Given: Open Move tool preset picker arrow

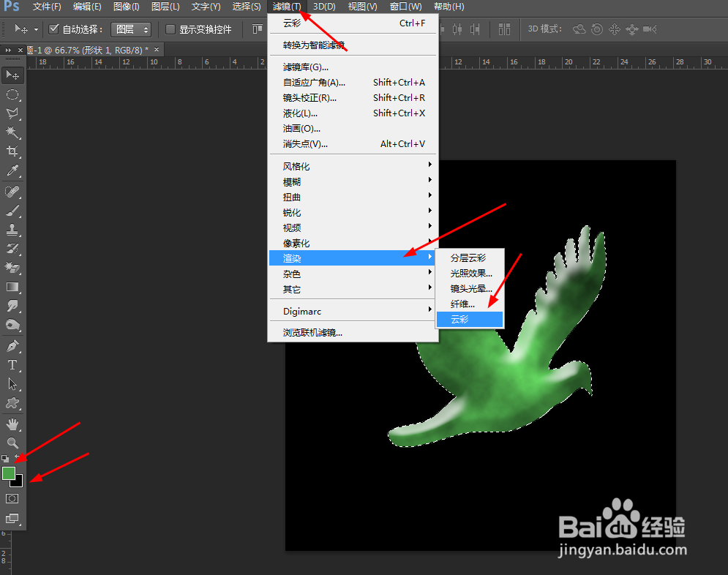Looking at the screenshot, I should [36, 30].
